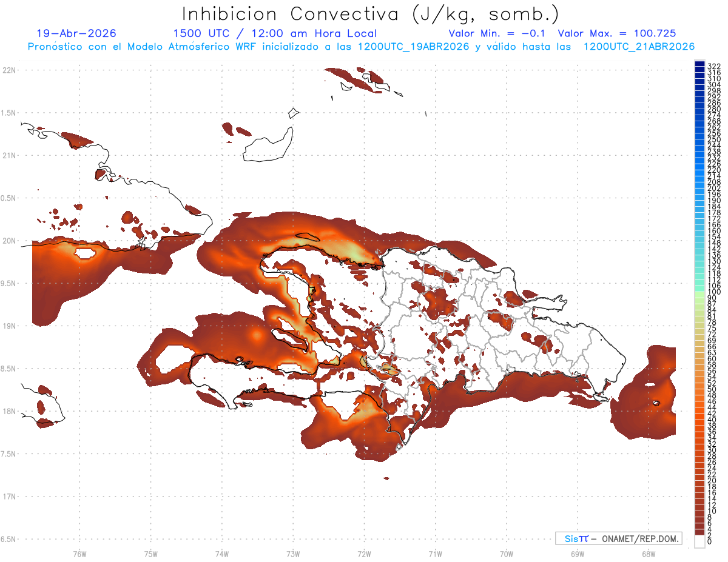The height and width of the screenshot is (562, 728).
Task: Select the 19-Abr-2026 date label
Action: [76, 33]
